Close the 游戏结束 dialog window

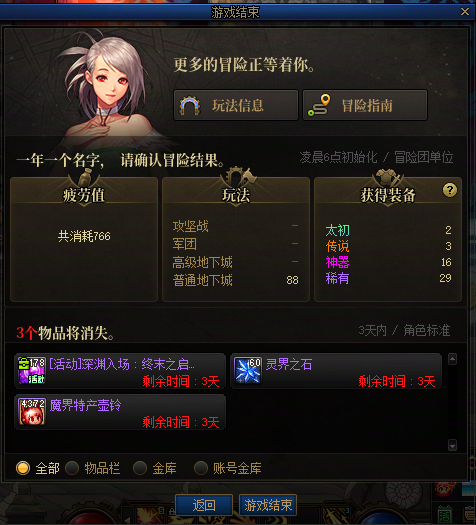point(465,12)
